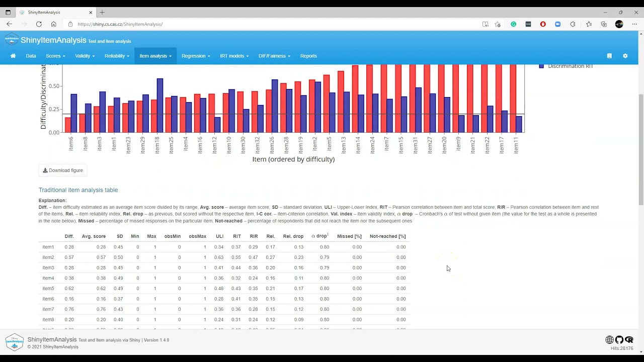Click the Avg. score column header
The width and height of the screenshot is (644, 362).
coord(94,236)
